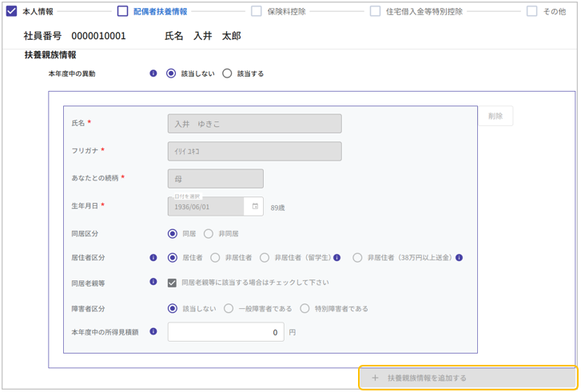Click info icon beside 本年度中の所得見積額
This screenshot has height=392, width=581.
pos(153,331)
